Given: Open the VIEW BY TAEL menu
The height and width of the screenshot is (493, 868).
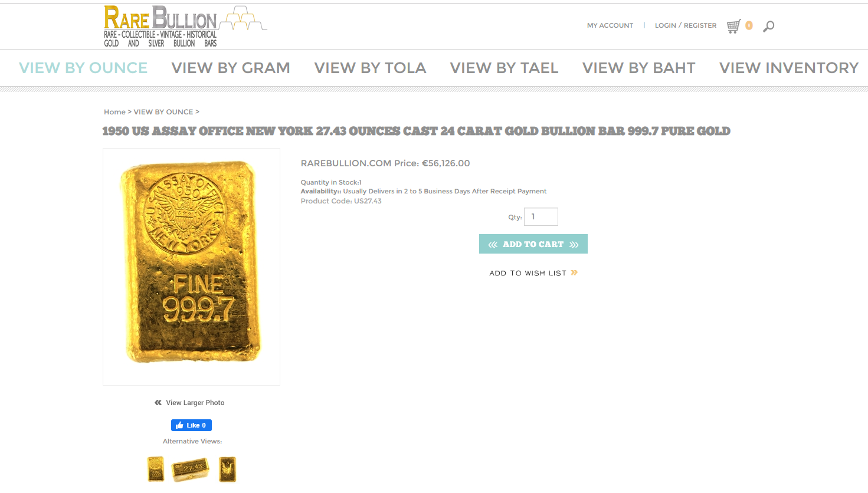Looking at the screenshot, I should tap(504, 68).
